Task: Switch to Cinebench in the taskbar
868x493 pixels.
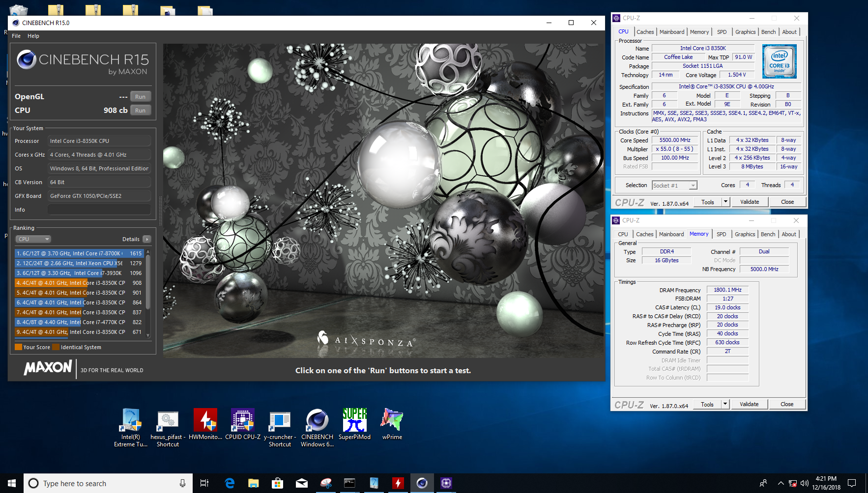Action: point(422,483)
